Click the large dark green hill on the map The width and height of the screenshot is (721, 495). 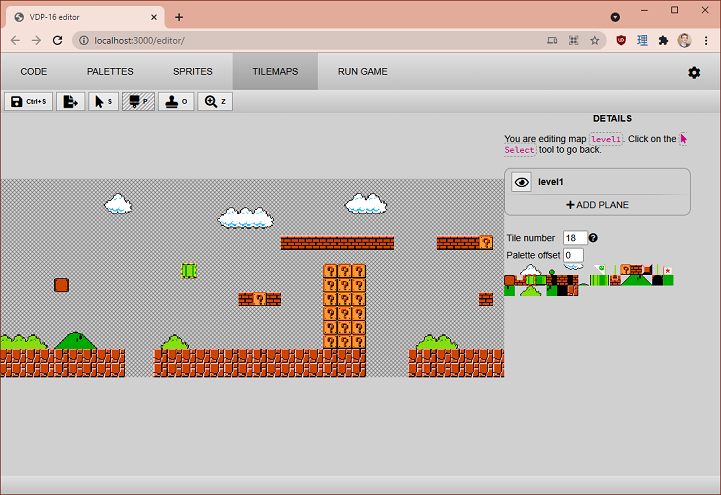point(76,341)
